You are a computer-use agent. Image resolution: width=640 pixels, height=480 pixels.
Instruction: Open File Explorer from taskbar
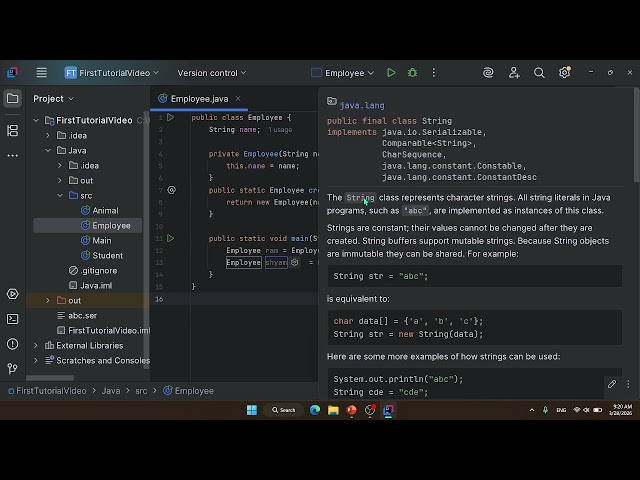pos(333,410)
